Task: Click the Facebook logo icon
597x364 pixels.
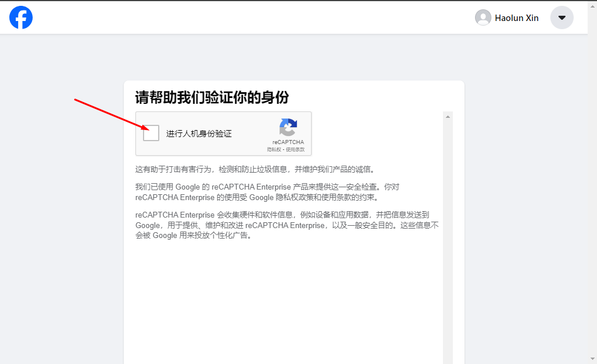Action: [21, 17]
